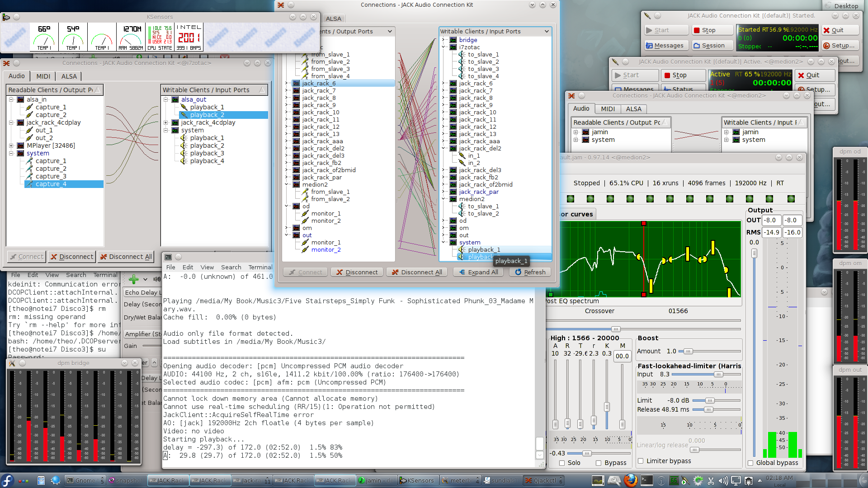Adjust the Boost Amount slider handle
Viewport: 868px width, 488px height.
(x=688, y=351)
